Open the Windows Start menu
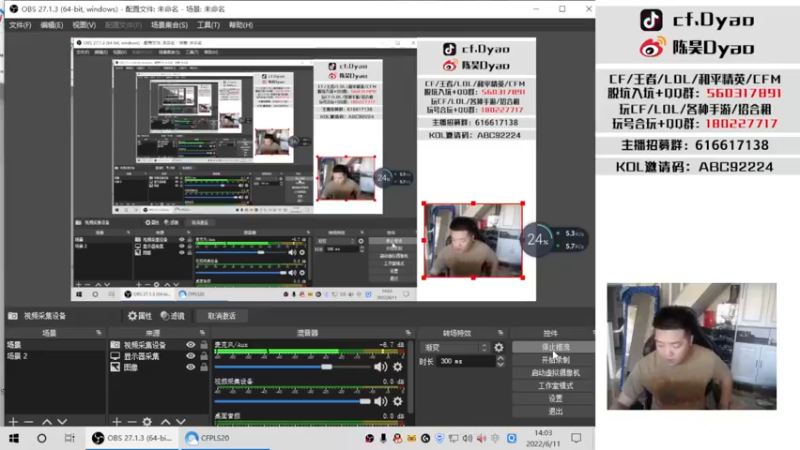The height and width of the screenshot is (450, 800). 14,438
